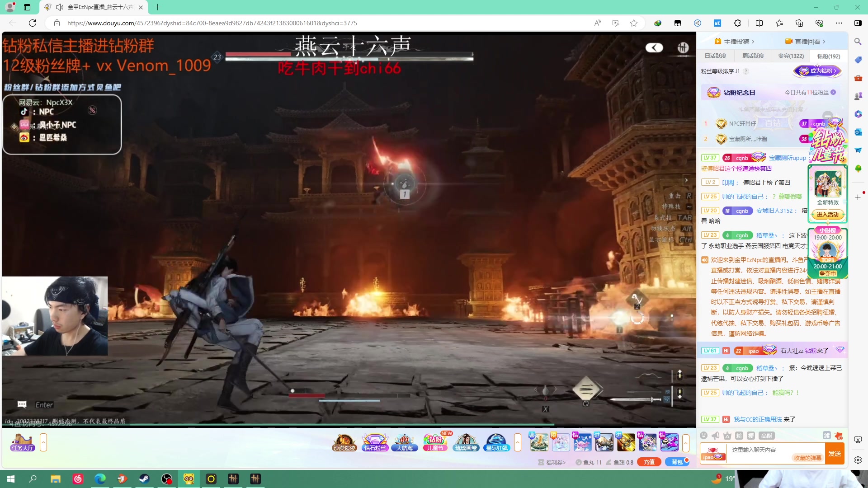
Task: Switch to the 钻粉(192) tab
Action: click(x=829, y=56)
